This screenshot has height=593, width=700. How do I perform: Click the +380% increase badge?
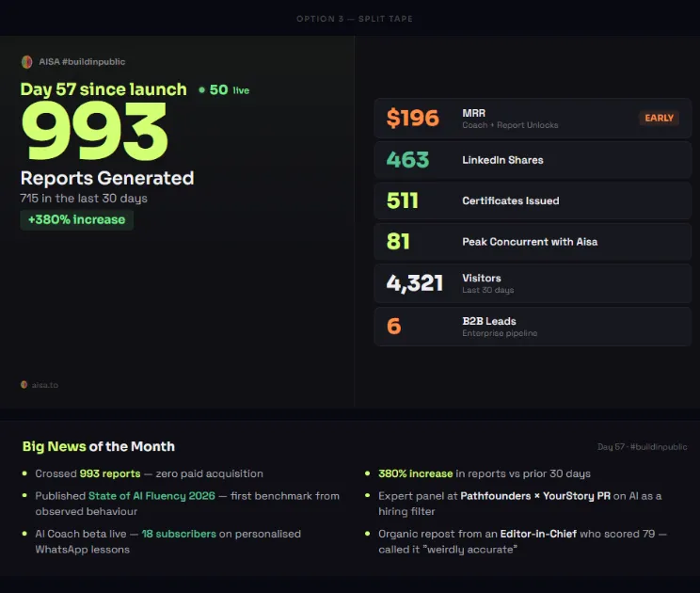tap(77, 219)
